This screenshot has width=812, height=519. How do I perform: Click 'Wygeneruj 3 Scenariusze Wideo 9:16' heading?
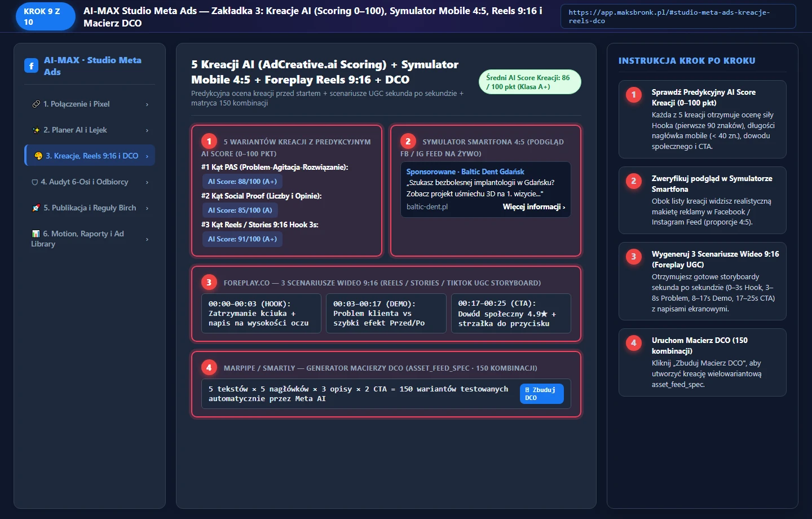tap(715, 259)
